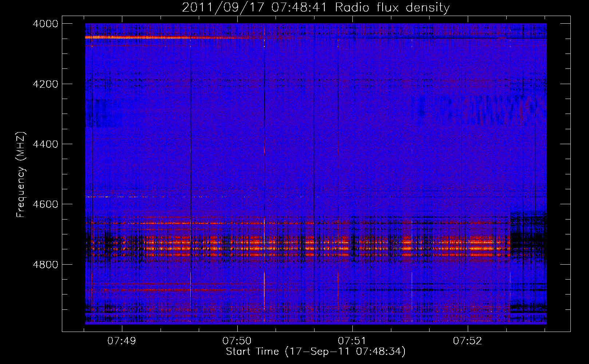Click the 4200 frequency tick label
This screenshot has width=589, height=364.
pos(46,84)
